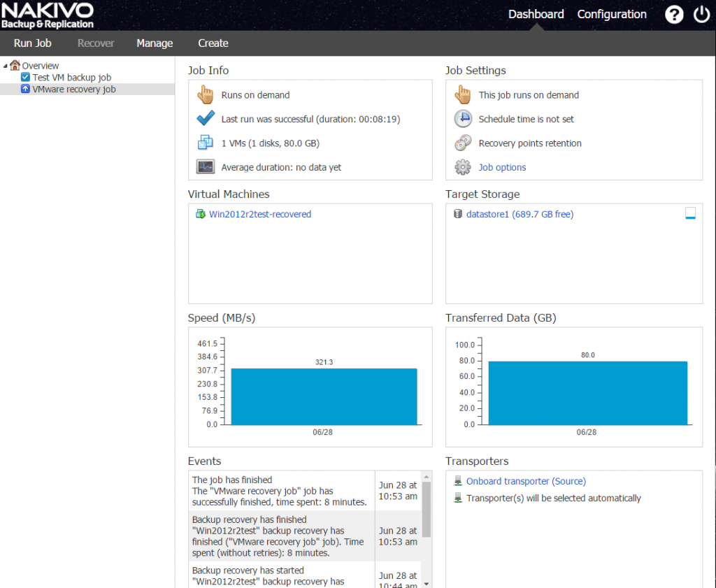This screenshot has height=588, width=716.
Task: Click the transporter icon beside Onboard transporter
Action: 457,481
